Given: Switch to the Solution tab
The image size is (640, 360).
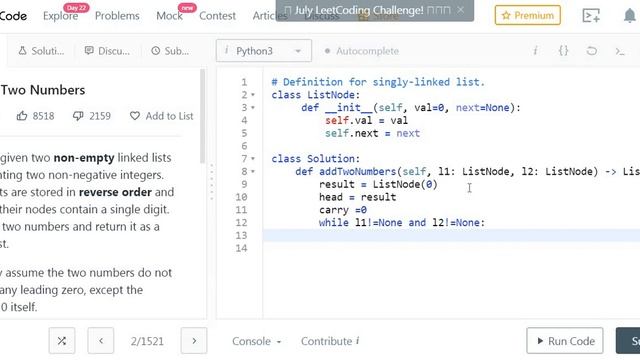Looking at the screenshot, I should 41,51.
